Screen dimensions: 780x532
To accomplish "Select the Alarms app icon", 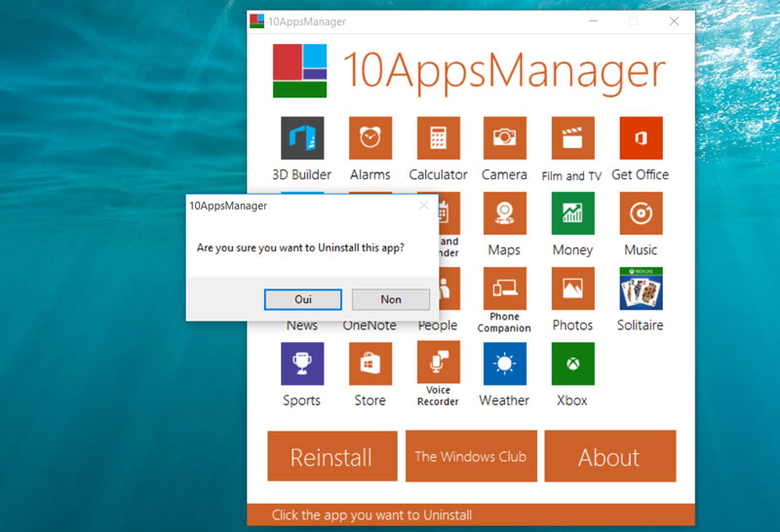I will coord(370,137).
